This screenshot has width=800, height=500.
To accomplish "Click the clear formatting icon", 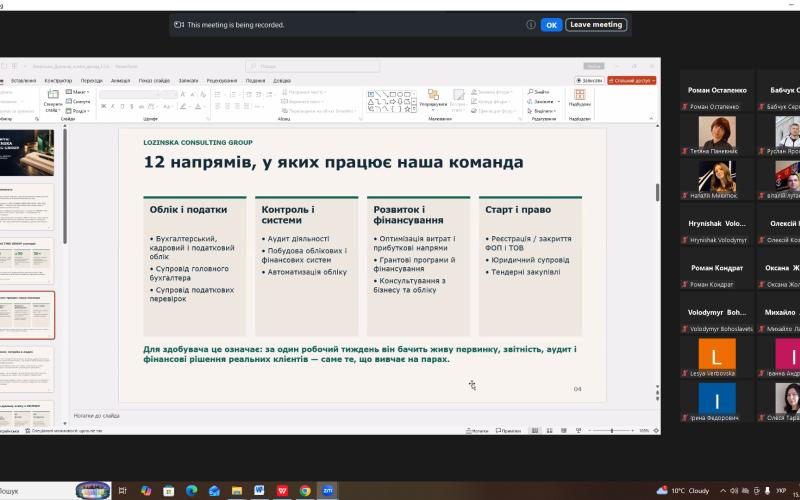I will 203,94.
